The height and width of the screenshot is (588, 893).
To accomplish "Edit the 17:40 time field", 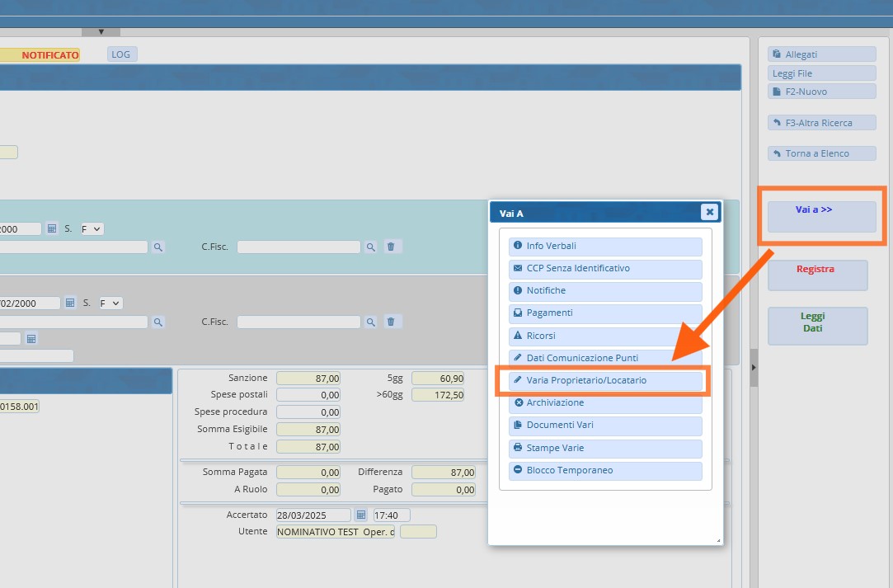I will pos(392,515).
